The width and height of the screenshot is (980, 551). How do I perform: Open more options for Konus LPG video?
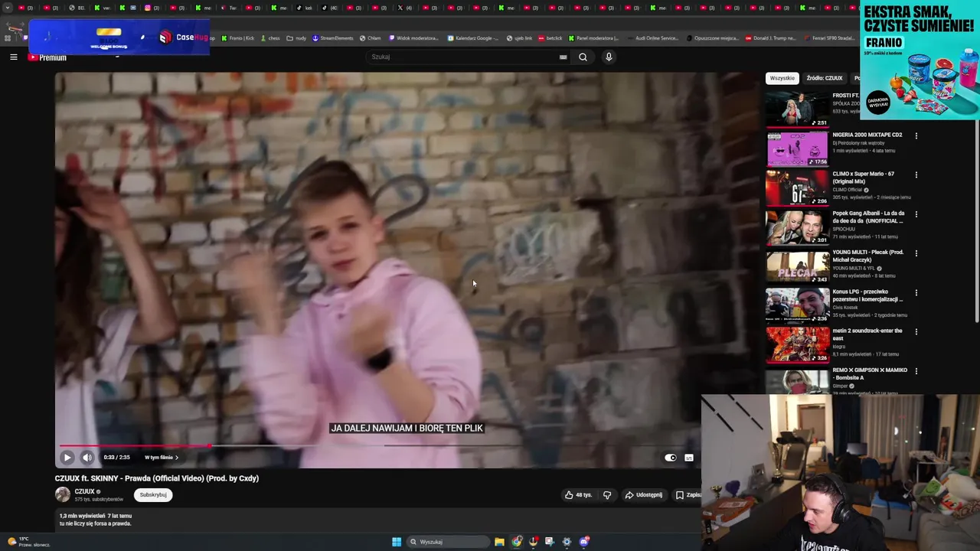tap(916, 292)
